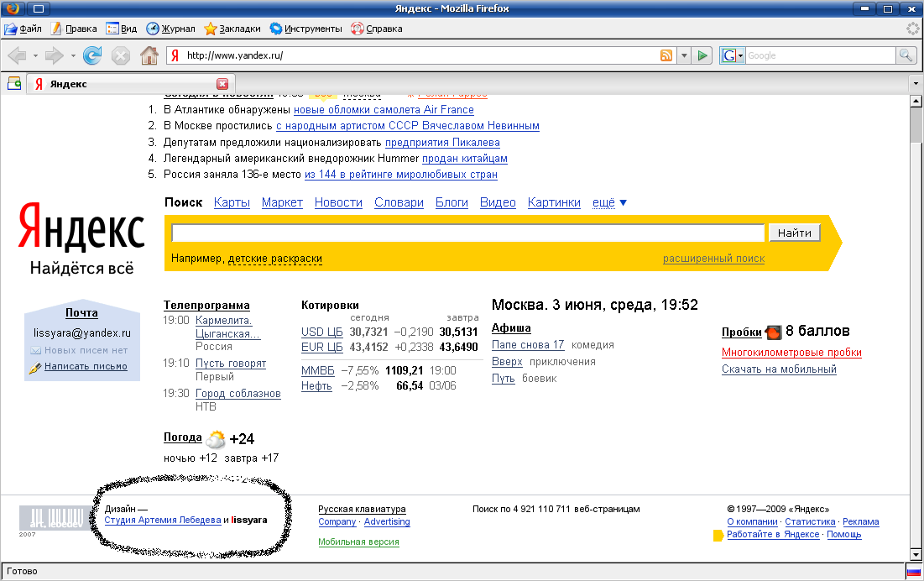Click the USD ЦБ rate link

pos(321,332)
